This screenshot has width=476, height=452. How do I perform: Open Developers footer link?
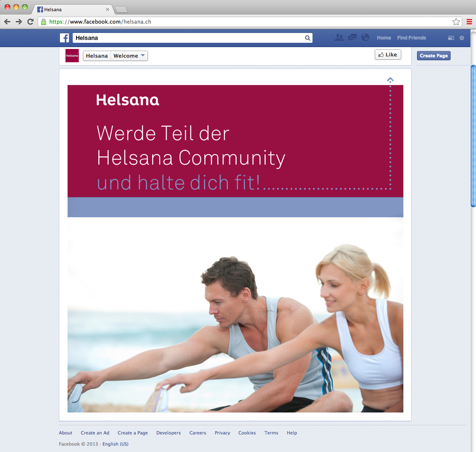click(168, 433)
